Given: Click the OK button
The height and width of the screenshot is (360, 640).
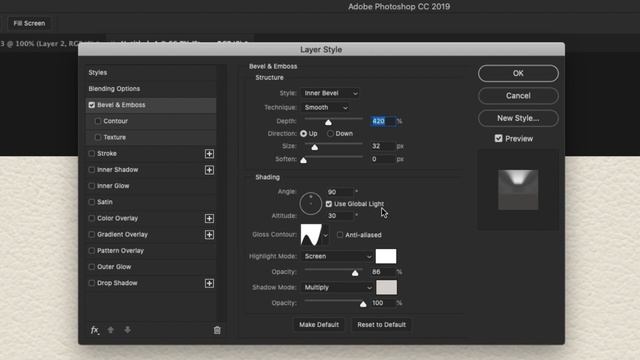Looking at the screenshot, I should pyautogui.click(x=518, y=73).
